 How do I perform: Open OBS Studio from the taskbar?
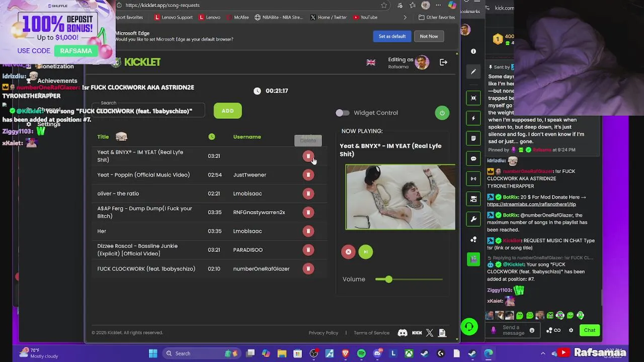(314, 353)
